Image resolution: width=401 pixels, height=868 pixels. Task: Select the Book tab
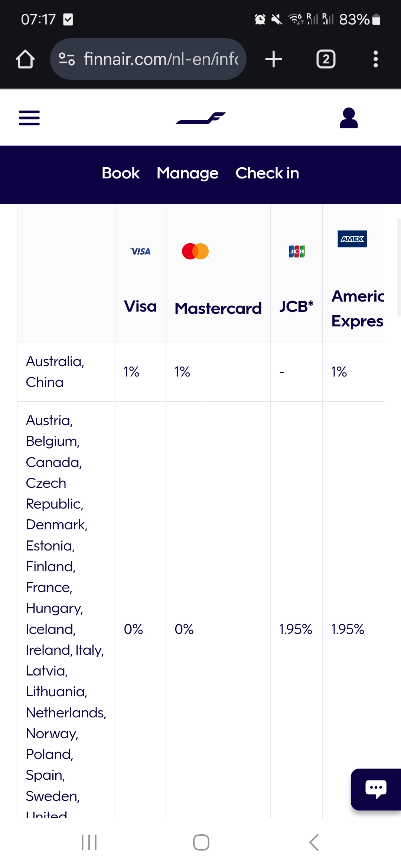click(121, 173)
